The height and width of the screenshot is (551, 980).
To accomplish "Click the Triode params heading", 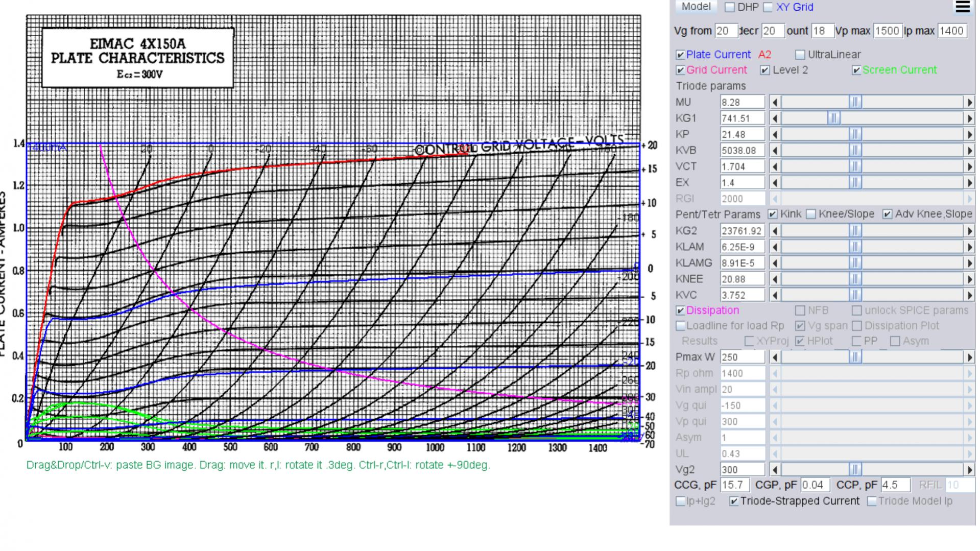I will coord(710,86).
